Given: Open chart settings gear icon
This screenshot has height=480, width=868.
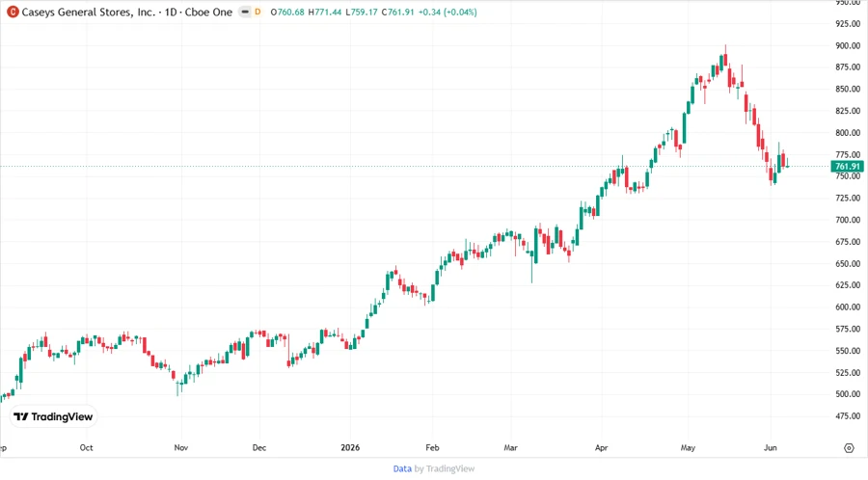Looking at the screenshot, I should (x=849, y=448).
